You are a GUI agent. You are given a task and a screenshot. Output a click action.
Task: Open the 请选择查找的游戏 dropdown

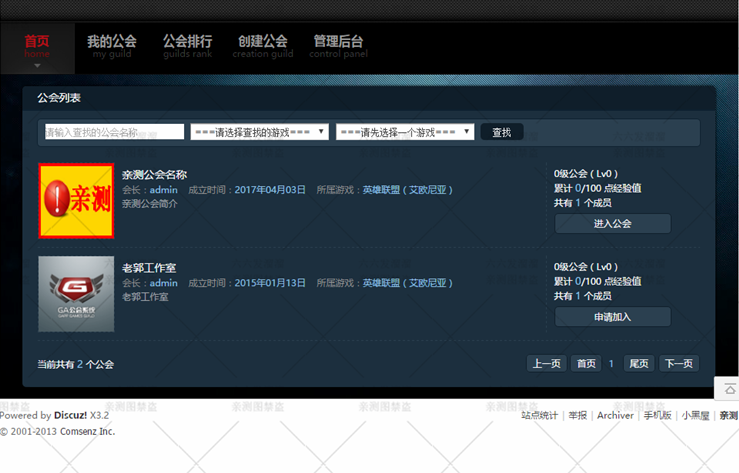point(259,132)
